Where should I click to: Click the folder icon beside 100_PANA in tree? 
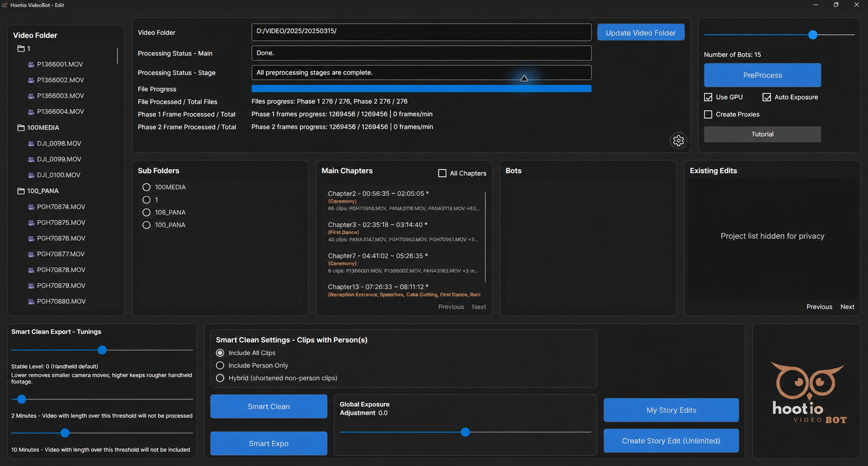click(x=21, y=191)
